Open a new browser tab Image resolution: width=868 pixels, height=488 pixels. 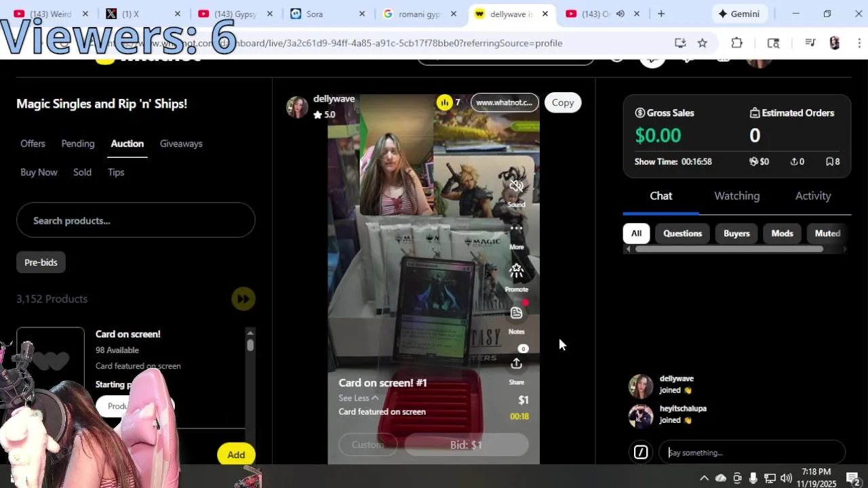point(661,14)
